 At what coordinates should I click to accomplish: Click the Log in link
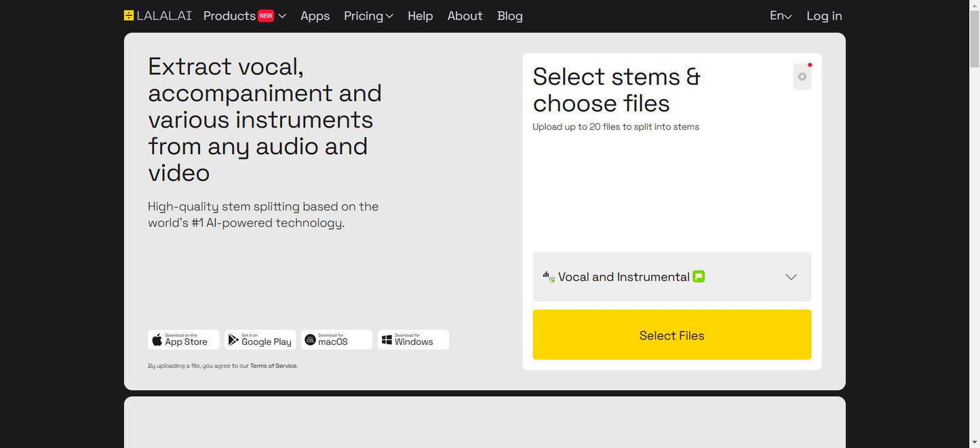(824, 16)
